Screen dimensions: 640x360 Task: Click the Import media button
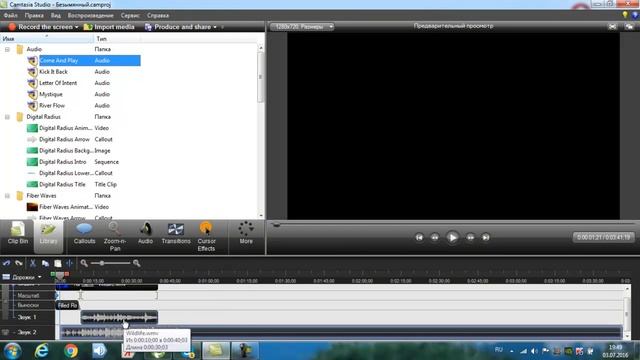tap(109, 27)
